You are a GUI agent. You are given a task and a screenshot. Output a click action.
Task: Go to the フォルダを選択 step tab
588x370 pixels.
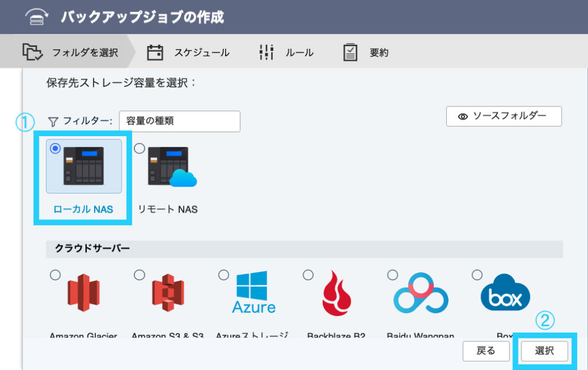pos(68,52)
